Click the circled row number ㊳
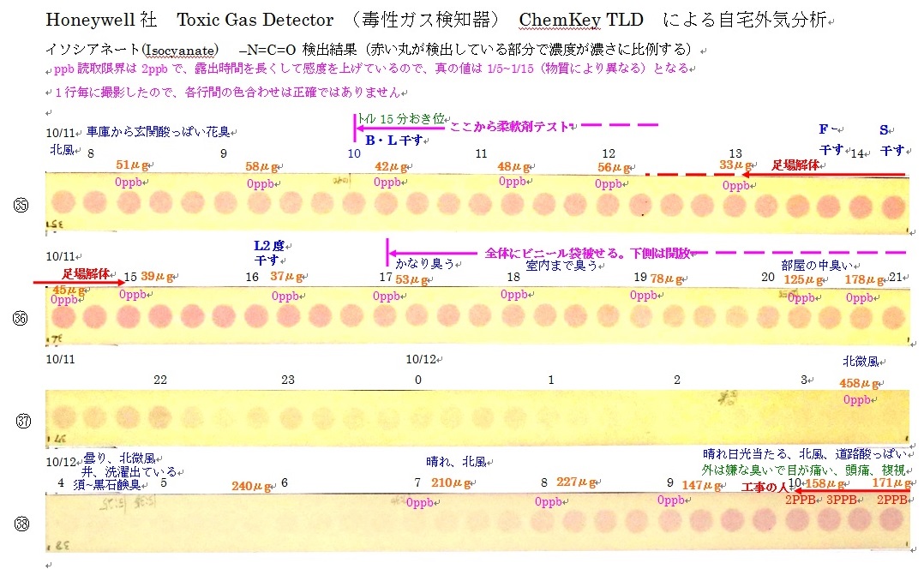The height and width of the screenshot is (569, 924). point(21,524)
